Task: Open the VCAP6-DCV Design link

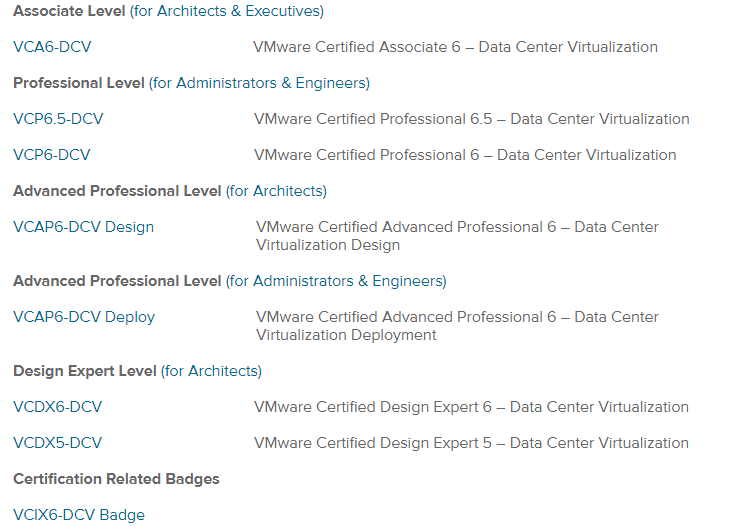Action: (84, 227)
